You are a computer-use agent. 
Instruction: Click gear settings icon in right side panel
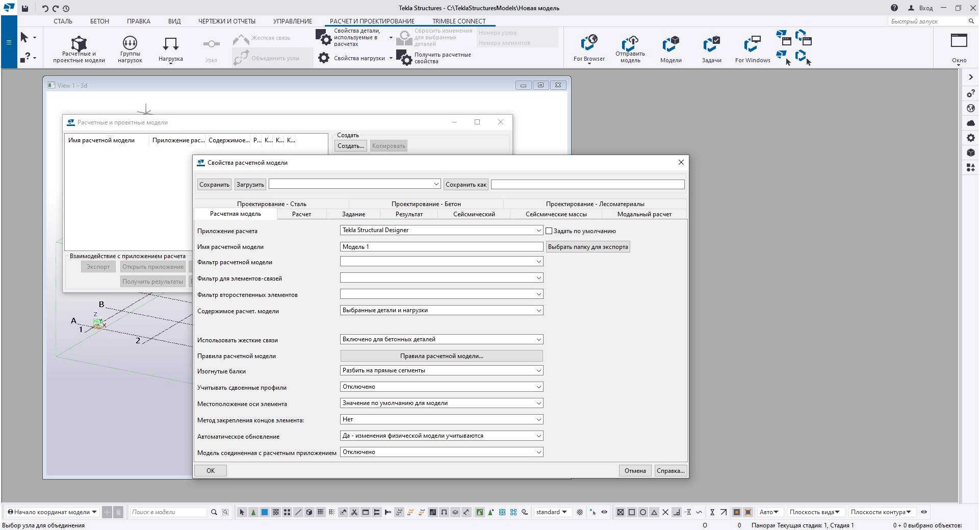pos(970,138)
